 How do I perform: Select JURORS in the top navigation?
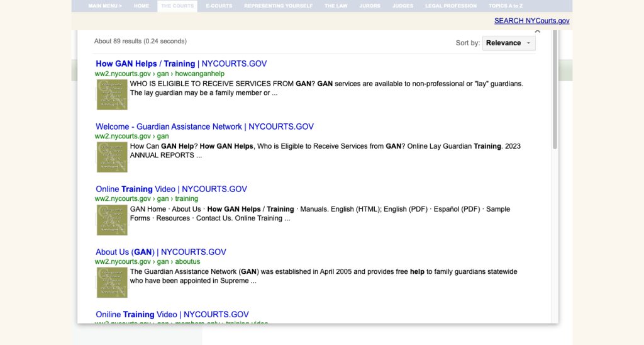[370, 6]
